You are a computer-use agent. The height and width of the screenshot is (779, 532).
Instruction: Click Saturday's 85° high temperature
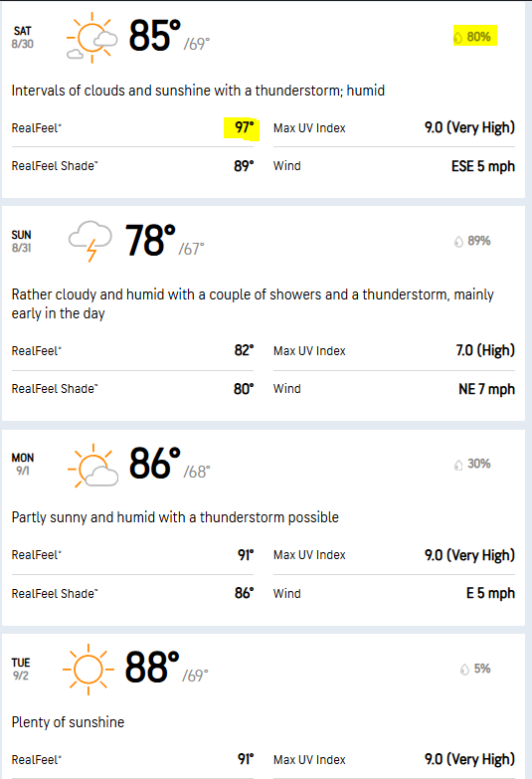point(155,36)
